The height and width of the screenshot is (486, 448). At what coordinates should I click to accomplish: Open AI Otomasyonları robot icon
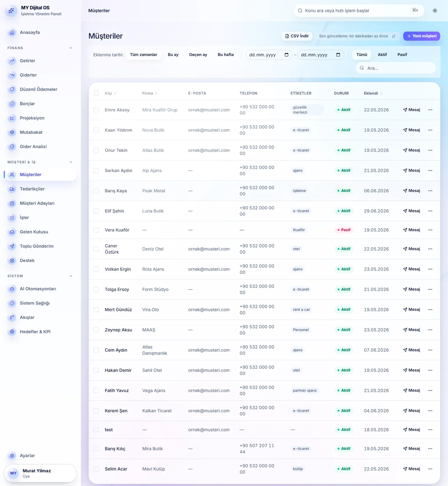pyautogui.click(x=12, y=289)
